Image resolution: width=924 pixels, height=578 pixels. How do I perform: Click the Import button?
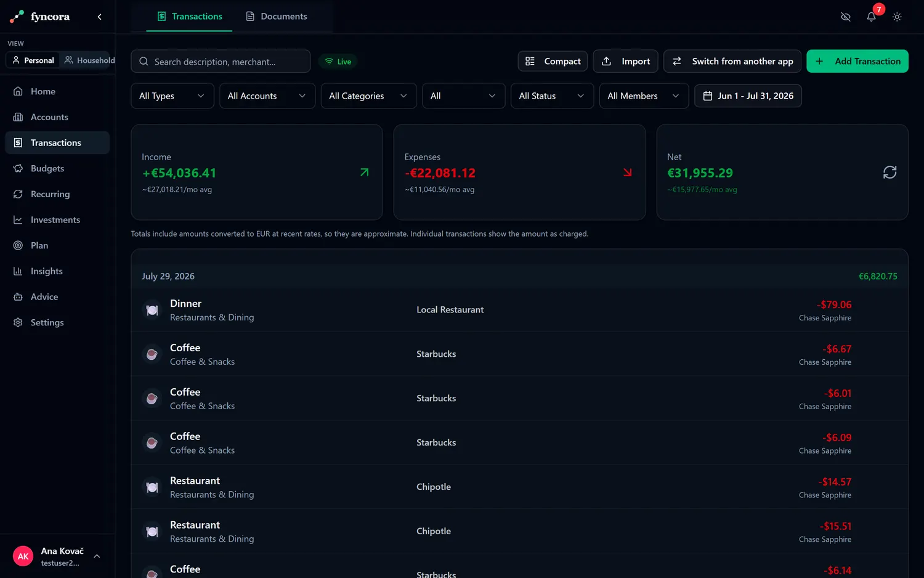point(626,61)
